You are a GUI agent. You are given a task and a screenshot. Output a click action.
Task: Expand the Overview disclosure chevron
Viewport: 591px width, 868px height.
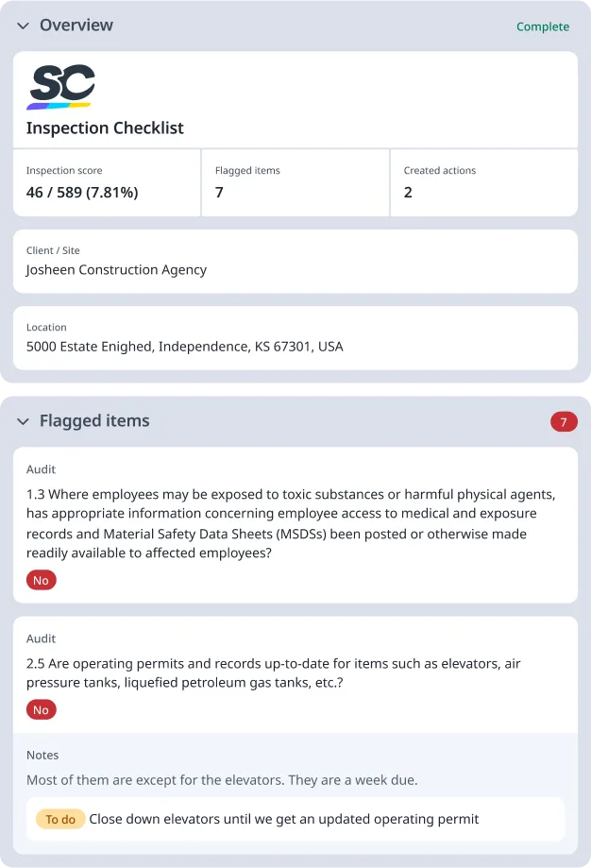click(x=23, y=26)
